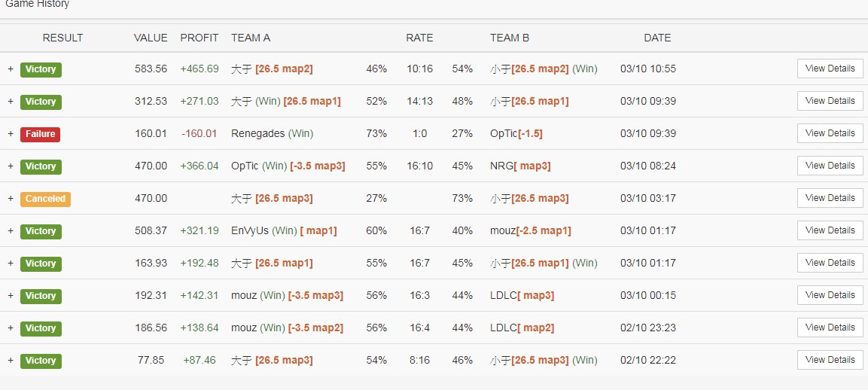View Details for EnVyUs vs mouz
This screenshot has height=390, width=868.
[x=830, y=230]
